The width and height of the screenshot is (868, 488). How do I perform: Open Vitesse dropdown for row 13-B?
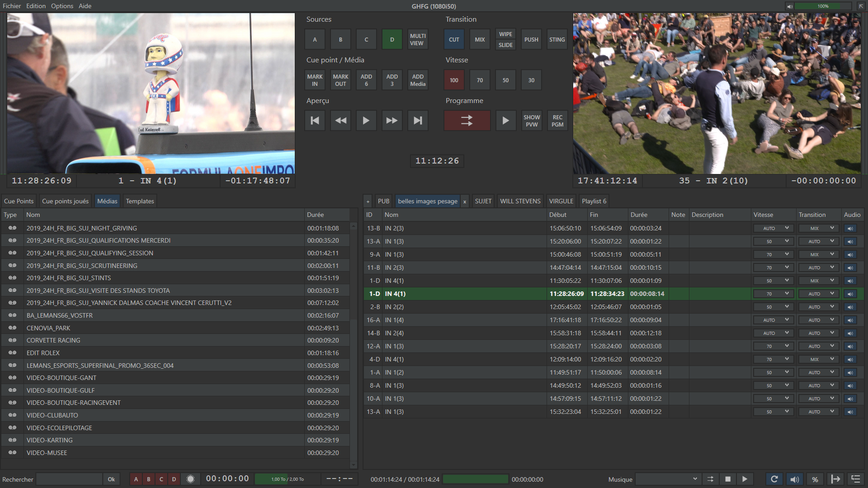coord(774,229)
